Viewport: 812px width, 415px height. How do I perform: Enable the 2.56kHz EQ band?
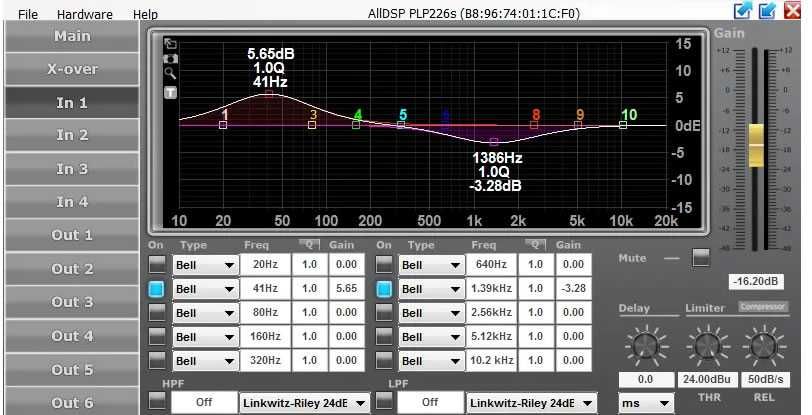click(384, 312)
